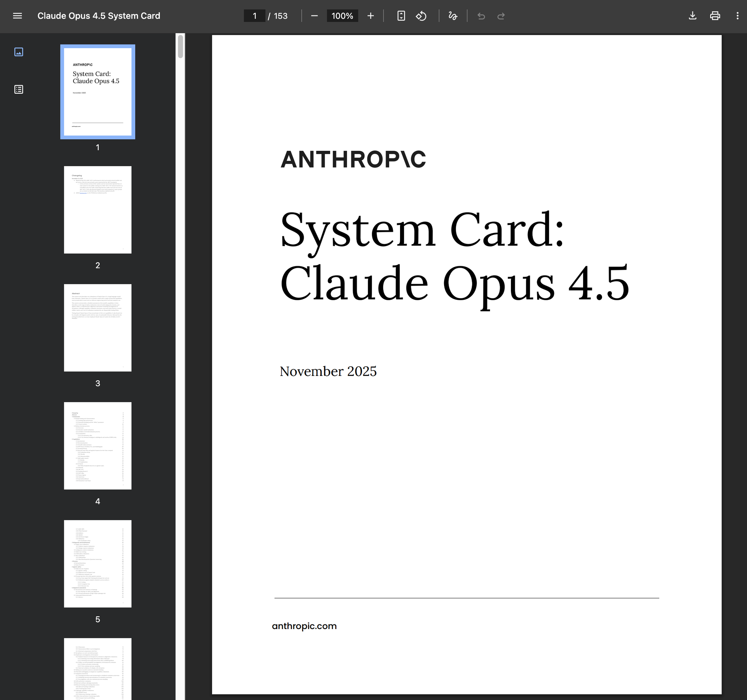Image resolution: width=747 pixels, height=700 pixels.
Task: Click the page number input field
Action: pos(254,16)
